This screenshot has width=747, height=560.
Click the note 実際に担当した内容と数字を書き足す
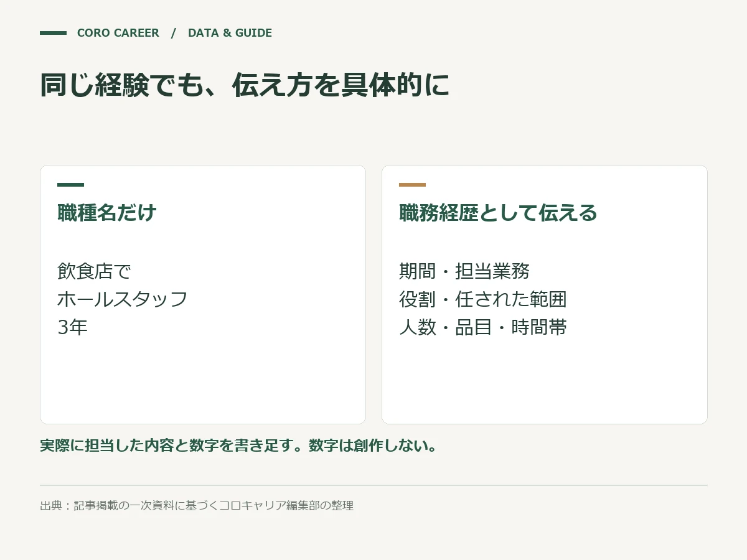click(x=238, y=446)
